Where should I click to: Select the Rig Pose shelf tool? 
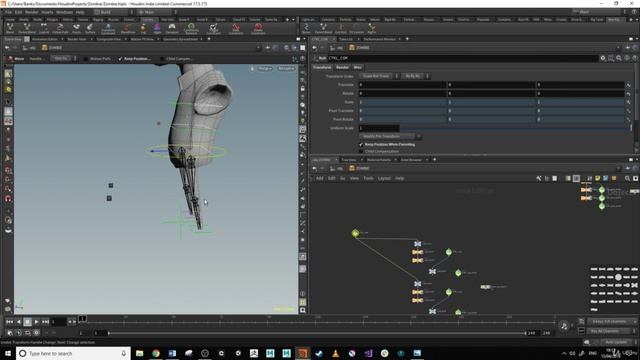point(371,28)
